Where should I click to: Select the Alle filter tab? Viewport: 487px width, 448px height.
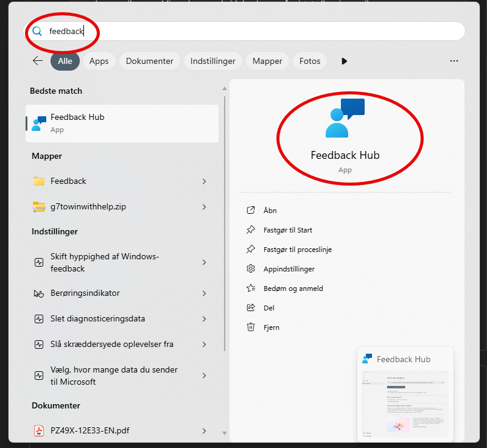pos(65,61)
